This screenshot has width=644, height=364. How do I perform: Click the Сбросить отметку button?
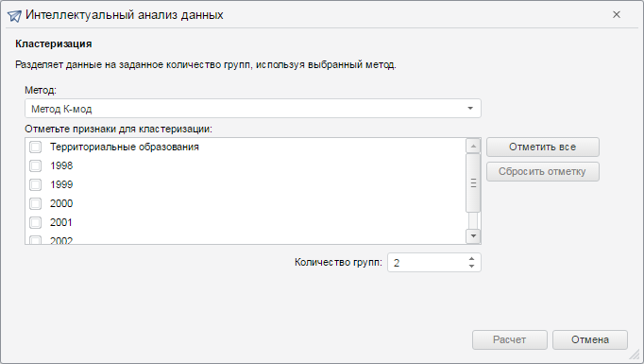[543, 171]
